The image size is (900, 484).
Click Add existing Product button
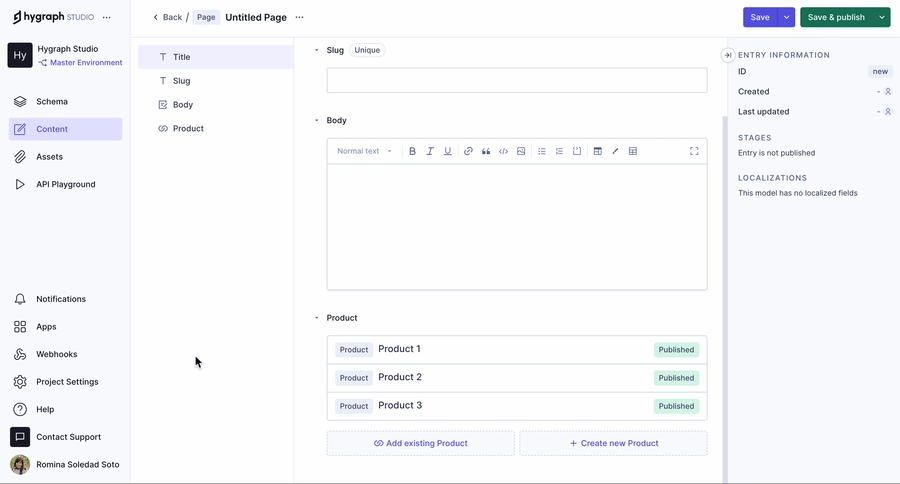click(420, 443)
